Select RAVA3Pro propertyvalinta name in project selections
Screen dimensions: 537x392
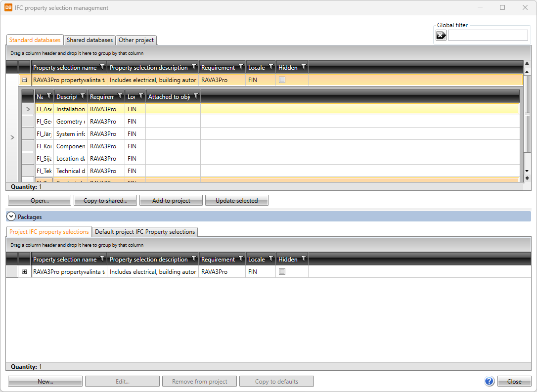click(69, 272)
